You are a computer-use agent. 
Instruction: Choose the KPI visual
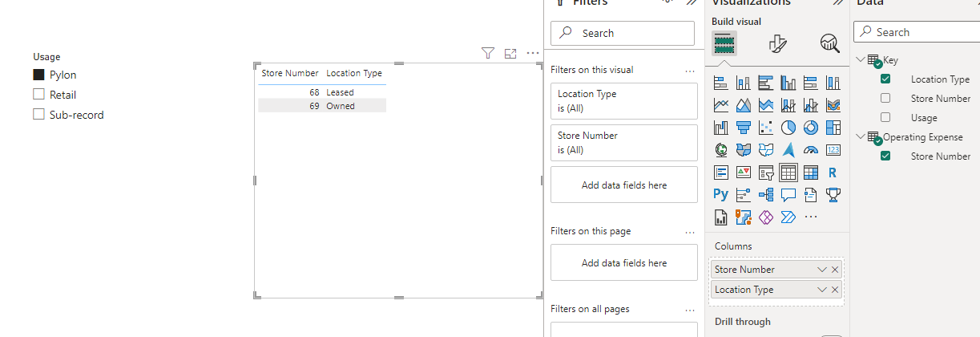click(743, 173)
